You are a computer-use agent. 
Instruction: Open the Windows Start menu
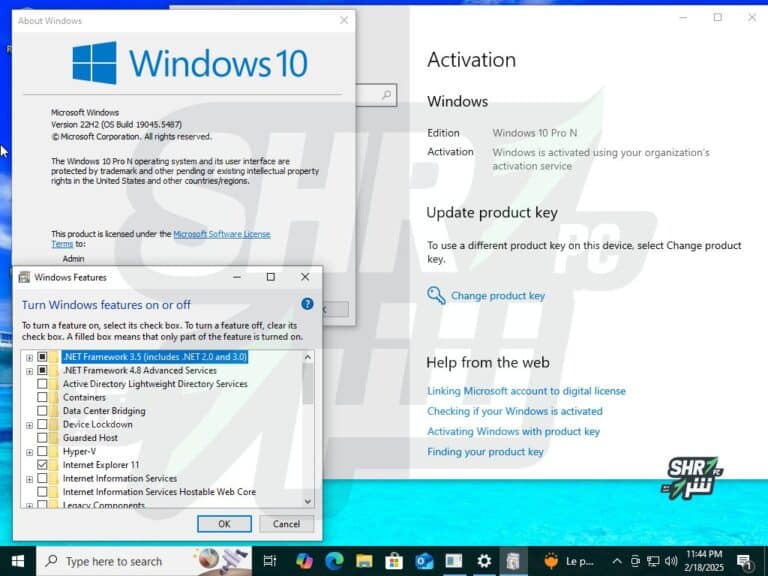pyautogui.click(x=17, y=561)
